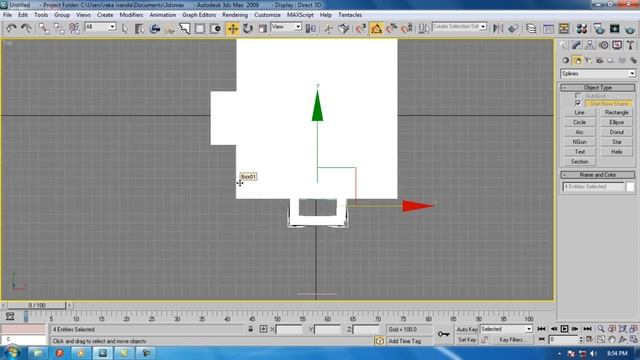
Task: Click the Quick Render teapot icon
Action: (x=630, y=28)
